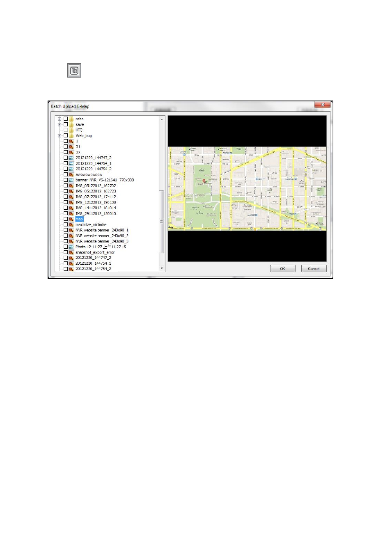The image size is (392, 554).
Task: Select file name 'snapshot_export_error'
Action: point(95,252)
